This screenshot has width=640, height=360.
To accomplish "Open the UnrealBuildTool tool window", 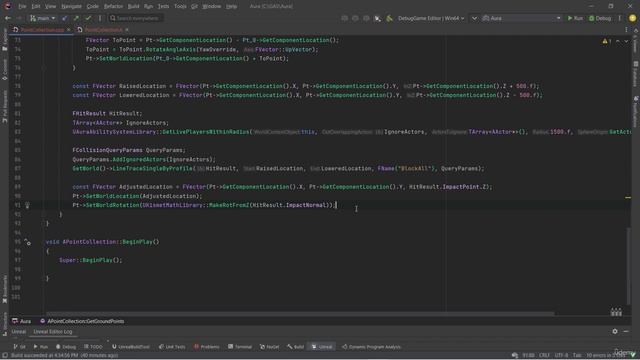I will click(x=131, y=347).
